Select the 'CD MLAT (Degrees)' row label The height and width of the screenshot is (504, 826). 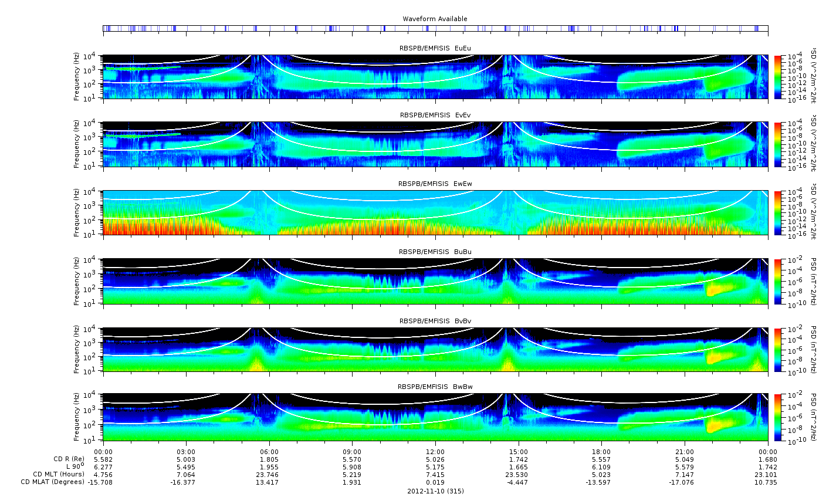click(x=53, y=482)
